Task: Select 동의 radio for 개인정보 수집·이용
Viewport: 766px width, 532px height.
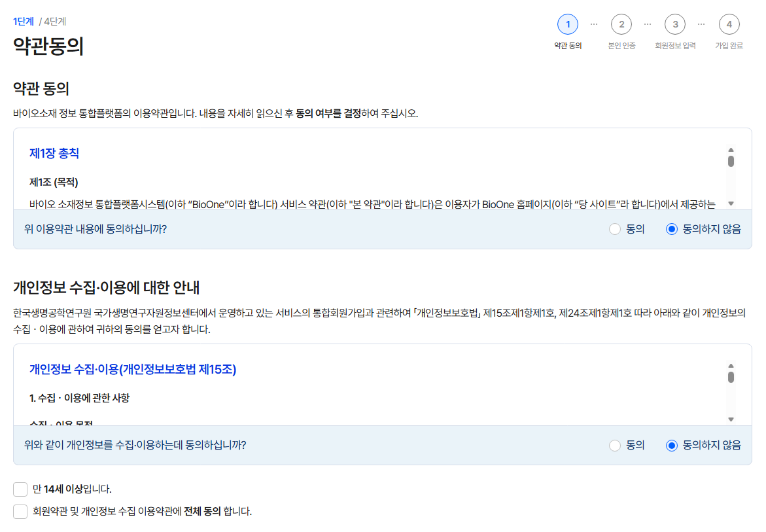Action: point(615,445)
